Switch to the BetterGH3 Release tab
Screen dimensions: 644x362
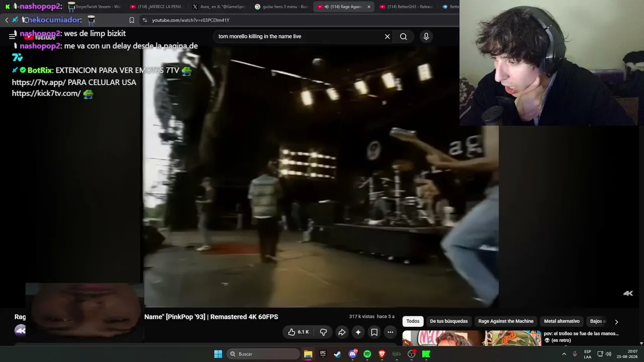pos(406,7)
